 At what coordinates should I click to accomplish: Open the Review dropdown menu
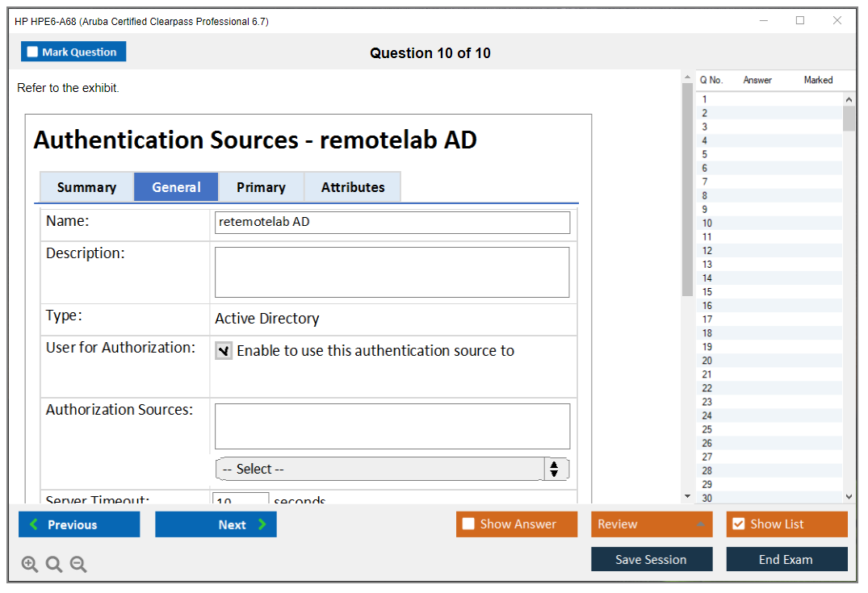(x=652, y=524)
